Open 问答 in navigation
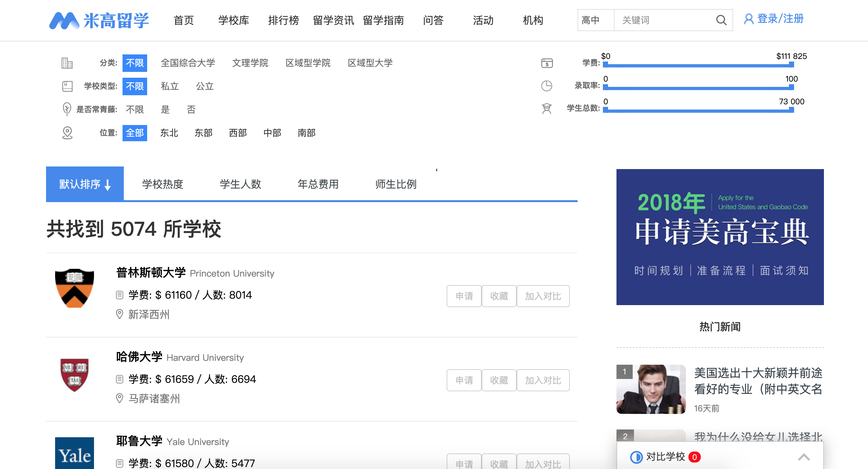 [x=433, y=20]
